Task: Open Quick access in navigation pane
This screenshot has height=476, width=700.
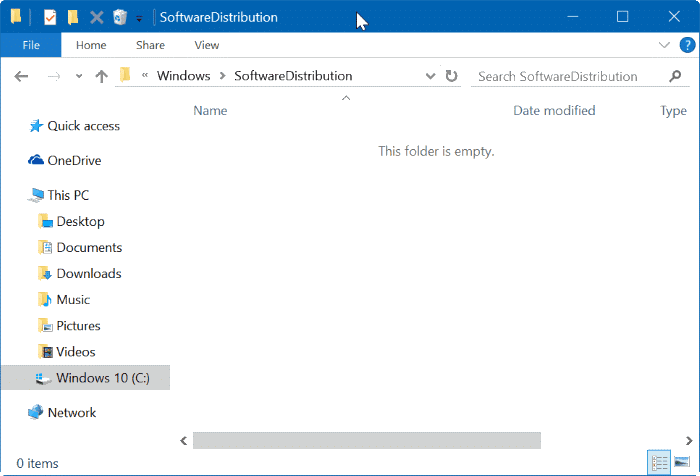Action: click(x=83, y=126)
